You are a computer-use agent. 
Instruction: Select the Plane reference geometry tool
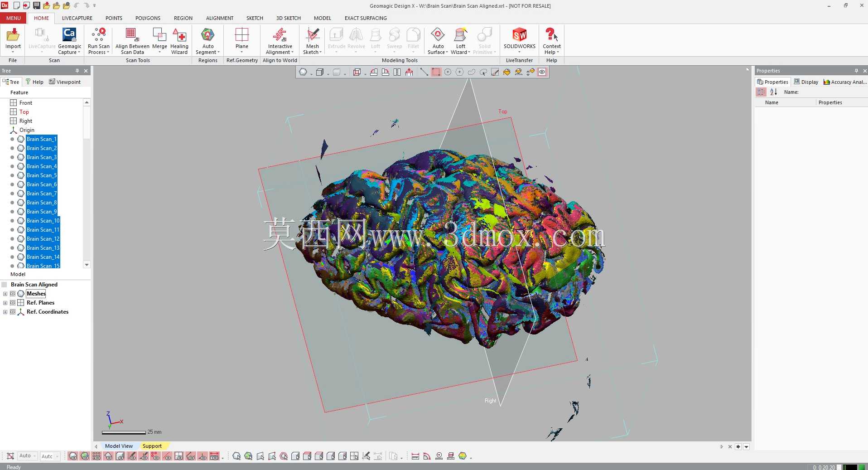pyautogui.click(x=242, y=39)
